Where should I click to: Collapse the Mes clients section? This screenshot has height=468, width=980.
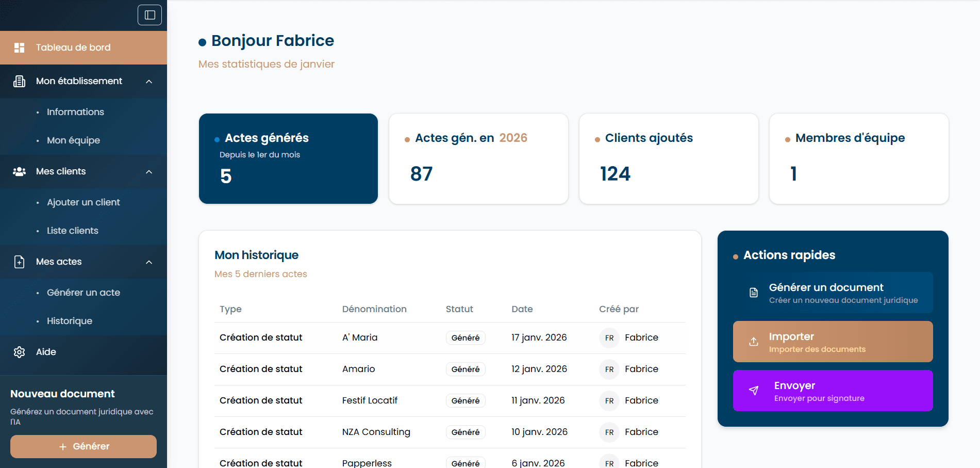[x=149, y=171]
